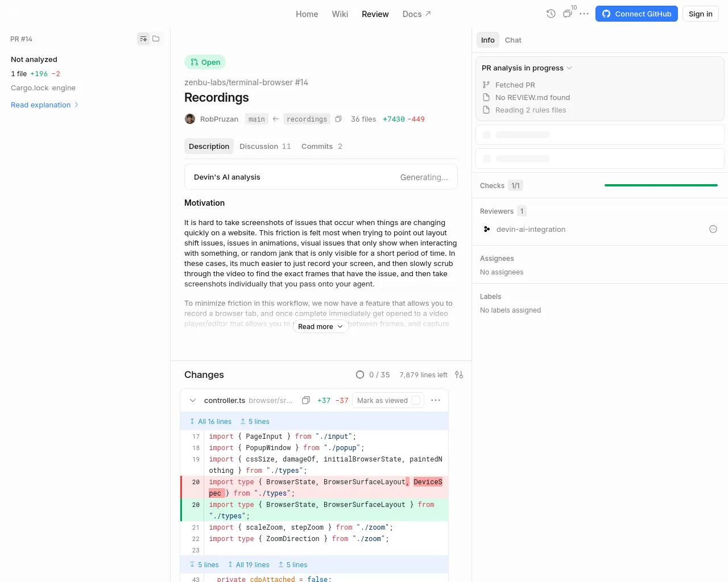
Task: Switch PR sidebar to folder view
Action: (x=156, y=39)
